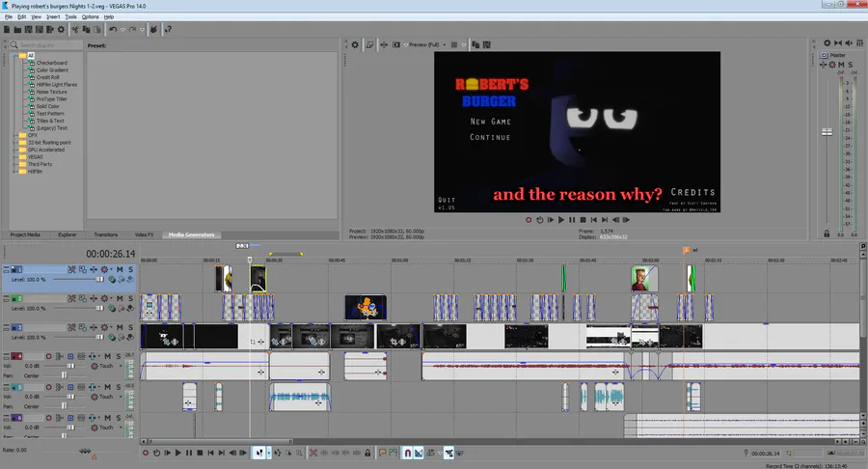Arm audio track 4 for recording
The image size is (868, 469).
click(x=48, y=357)
